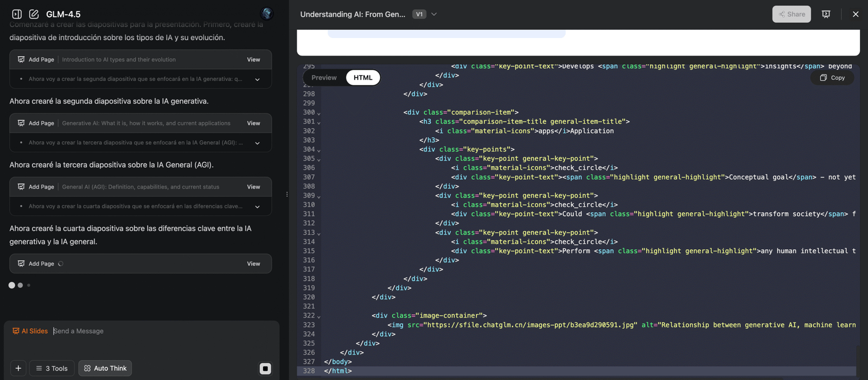Viewport: 868px width, 380px height.
Task: Copy the HTML code
Action: [x=832, y=78]
